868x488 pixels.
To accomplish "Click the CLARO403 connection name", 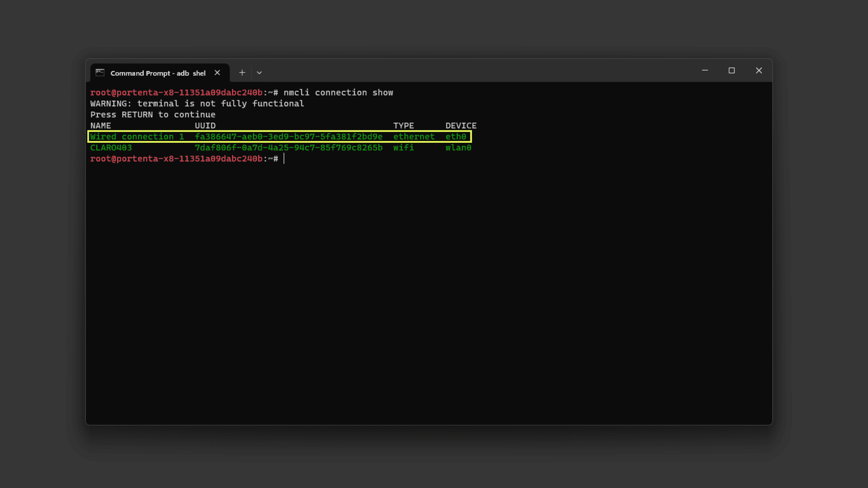I will pyautogui.click(x=111, y=148).
